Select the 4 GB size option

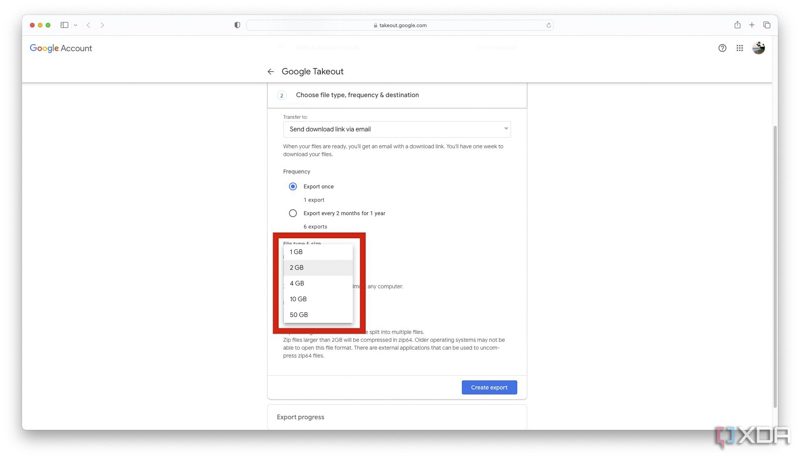(297, 284)
